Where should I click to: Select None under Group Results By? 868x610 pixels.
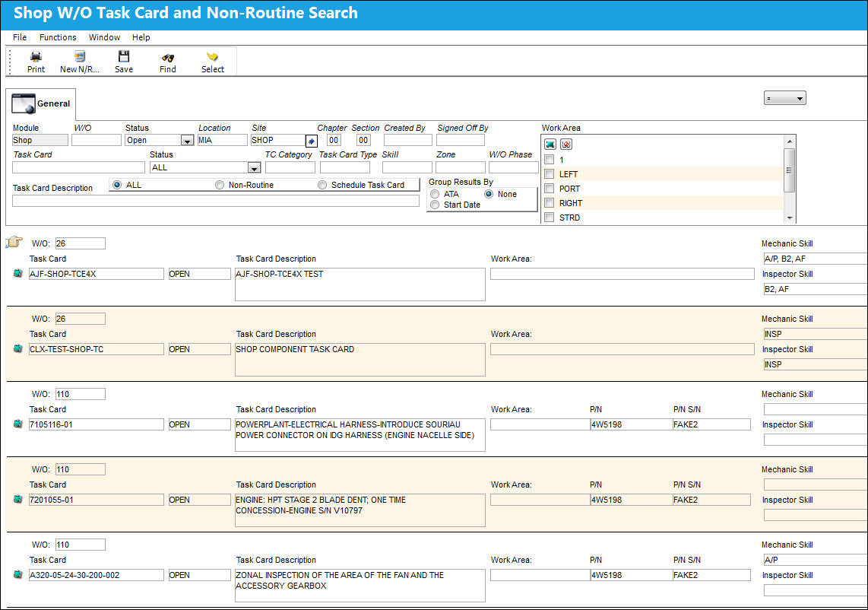pos(489,194)
